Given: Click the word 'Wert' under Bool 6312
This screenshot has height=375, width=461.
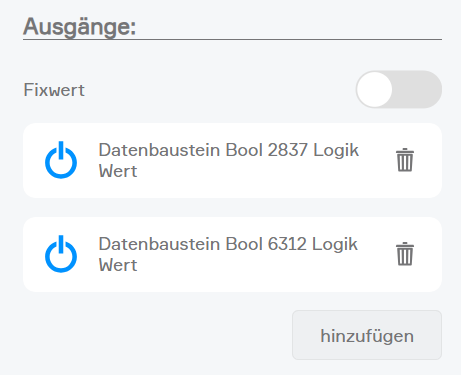Looking at the screenshot, I should pos(118,265).
